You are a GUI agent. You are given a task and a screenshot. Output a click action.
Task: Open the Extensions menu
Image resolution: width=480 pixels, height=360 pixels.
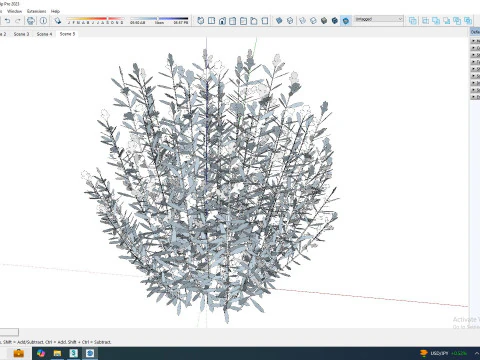[36, 11]
